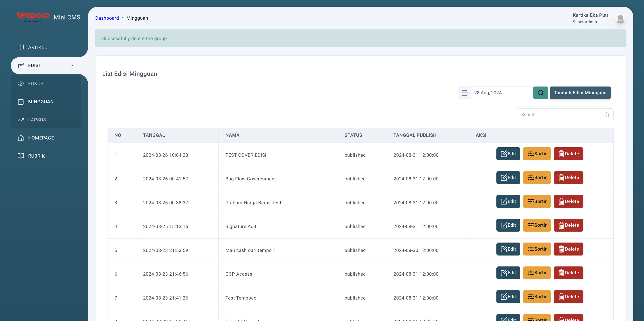Click the Mingguan breadcrumb text
This screenshot has height=321, width=644.
click(137, 18)
